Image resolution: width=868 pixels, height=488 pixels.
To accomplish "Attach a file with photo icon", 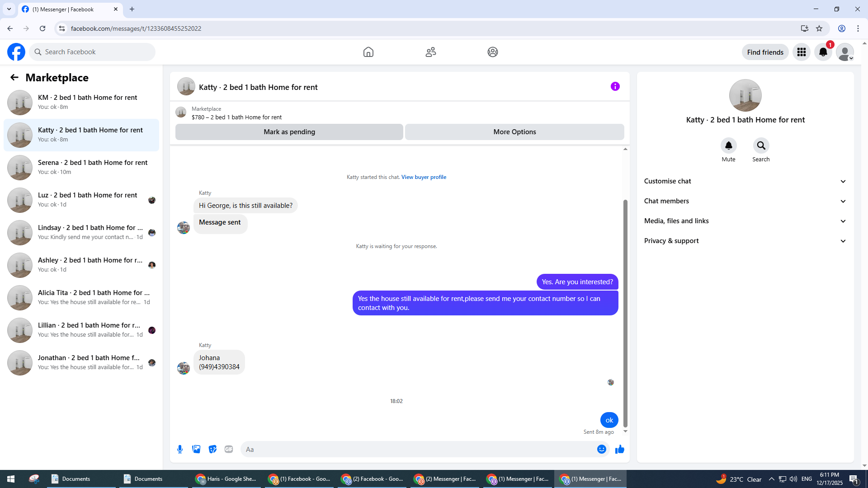I will [196, 449].
